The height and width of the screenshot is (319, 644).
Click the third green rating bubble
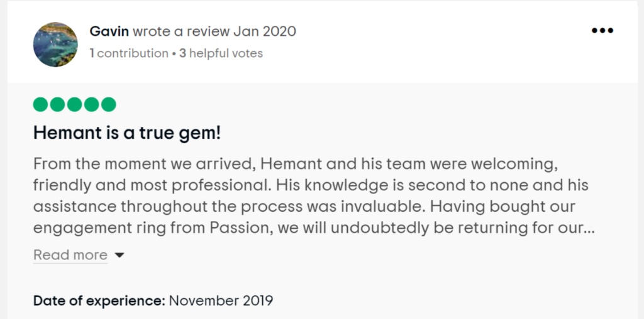pos(75,104)
